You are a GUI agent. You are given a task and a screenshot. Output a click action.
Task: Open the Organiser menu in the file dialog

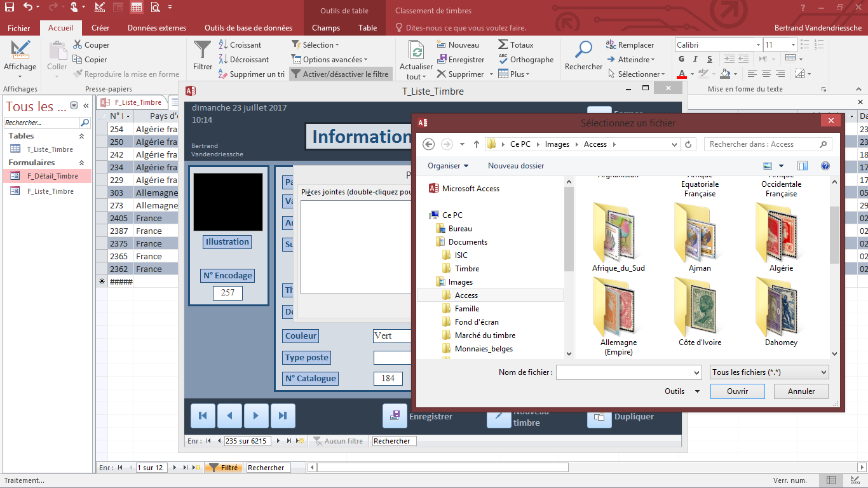point(448,166)
